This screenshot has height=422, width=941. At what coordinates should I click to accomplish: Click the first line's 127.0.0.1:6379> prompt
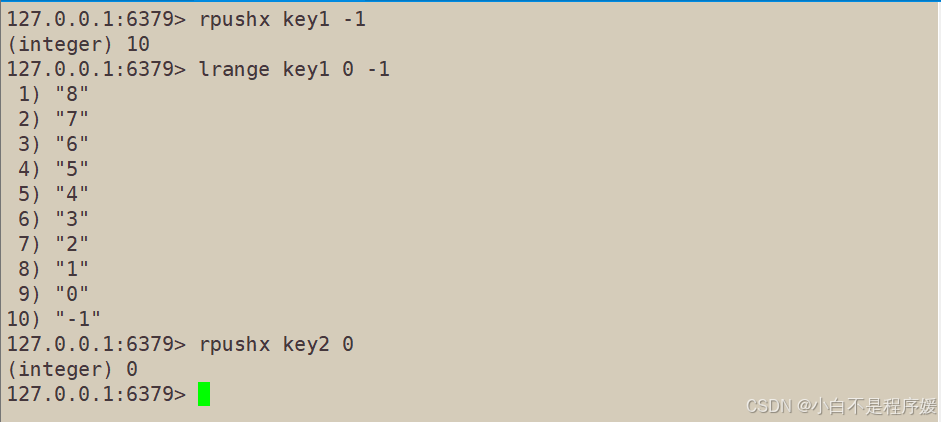(x=96, y=19)
